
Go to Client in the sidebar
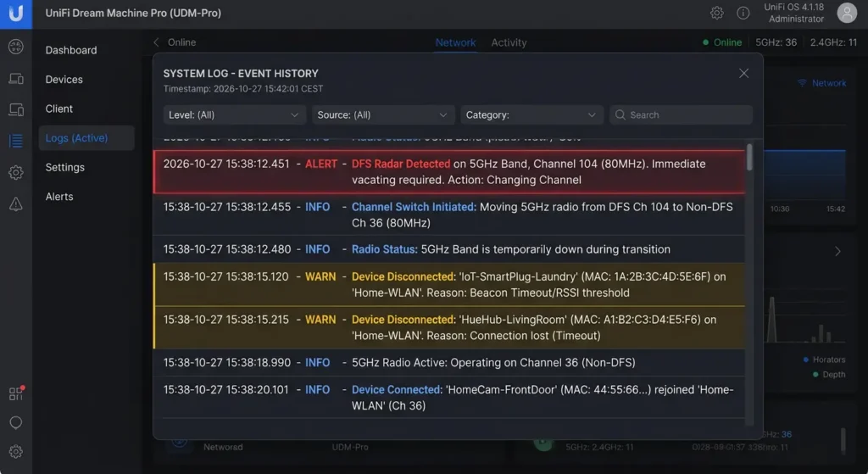click(59, 109)
